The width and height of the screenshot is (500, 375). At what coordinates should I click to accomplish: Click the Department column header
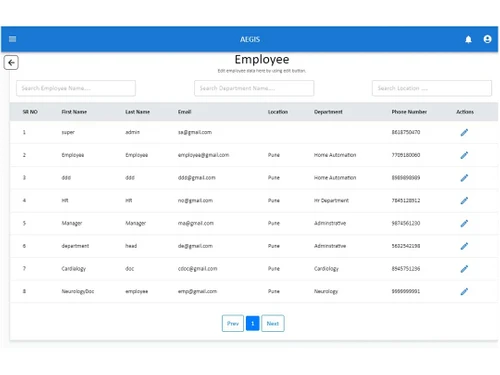328,112
